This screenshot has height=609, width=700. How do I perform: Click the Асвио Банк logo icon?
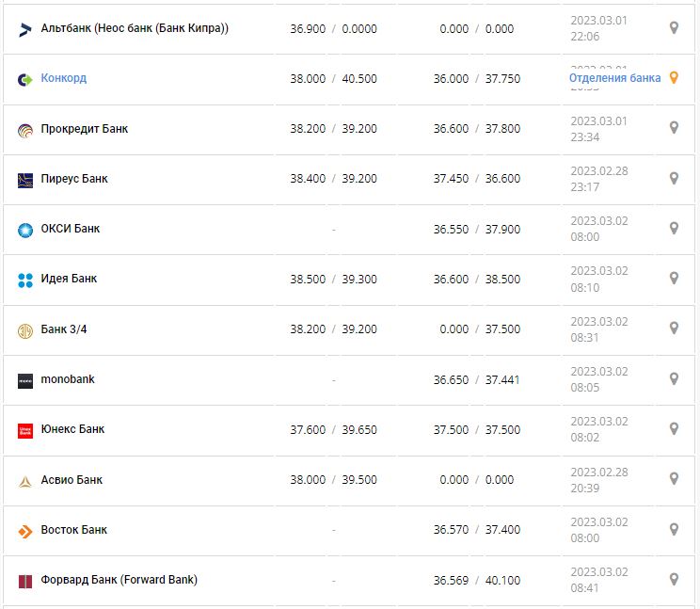click(25, 481)
